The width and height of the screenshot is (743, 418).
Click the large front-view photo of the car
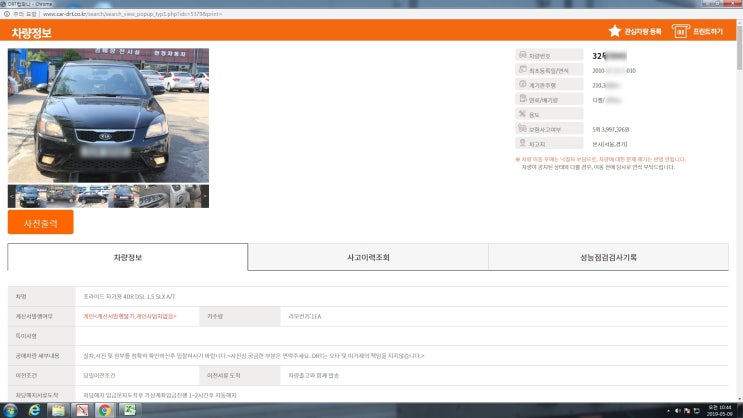point(108,115)
